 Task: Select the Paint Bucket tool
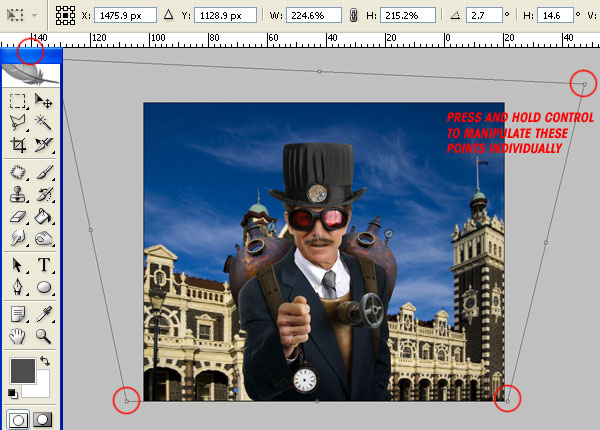point(44,217)
